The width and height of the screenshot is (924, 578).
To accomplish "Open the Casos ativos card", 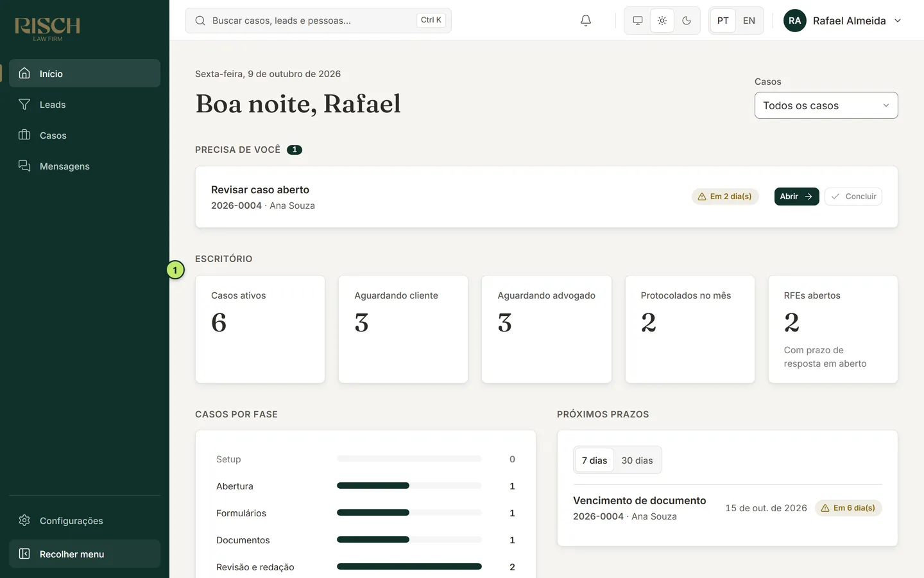I will coord(260,329).
